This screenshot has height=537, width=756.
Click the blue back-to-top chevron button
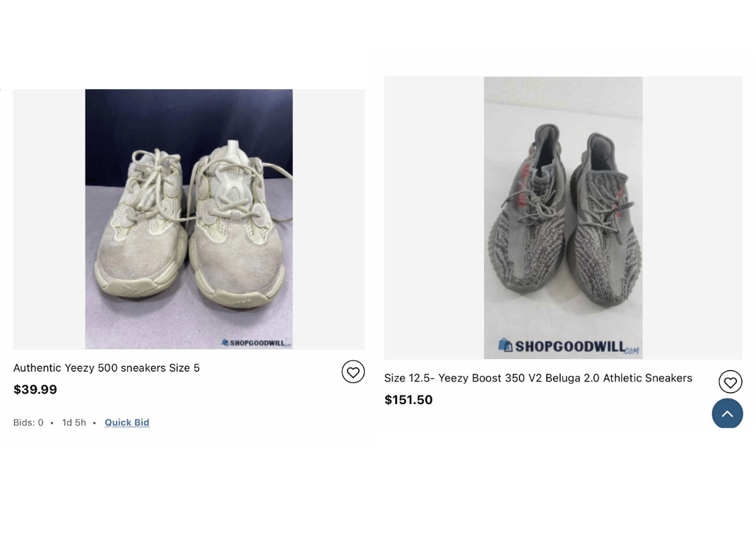(727, 413)
